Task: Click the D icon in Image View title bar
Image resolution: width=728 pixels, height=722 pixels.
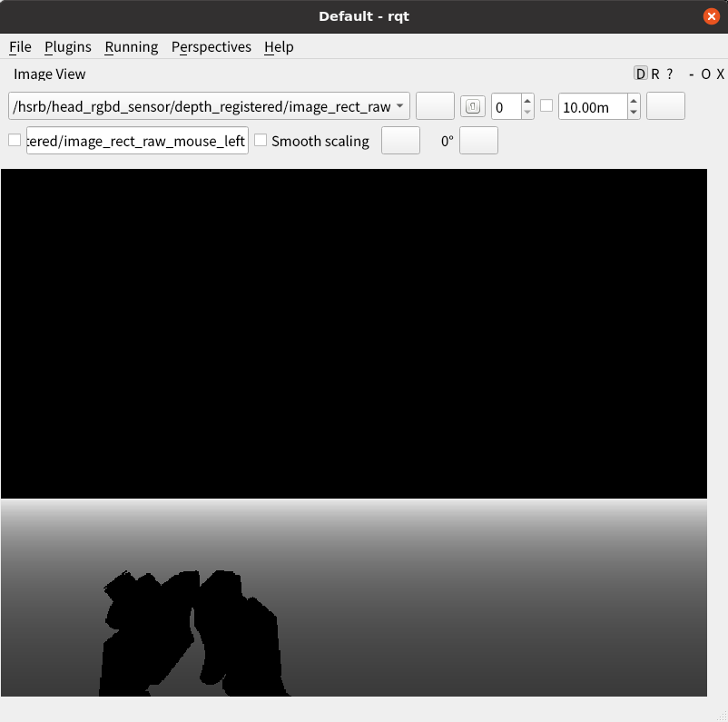Action: 641,74
